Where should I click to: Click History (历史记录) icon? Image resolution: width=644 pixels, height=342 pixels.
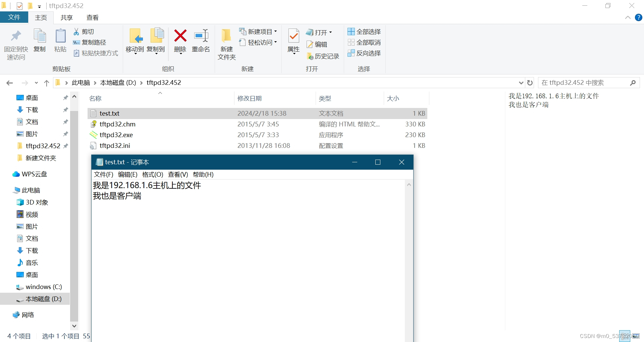click(310, 56)
